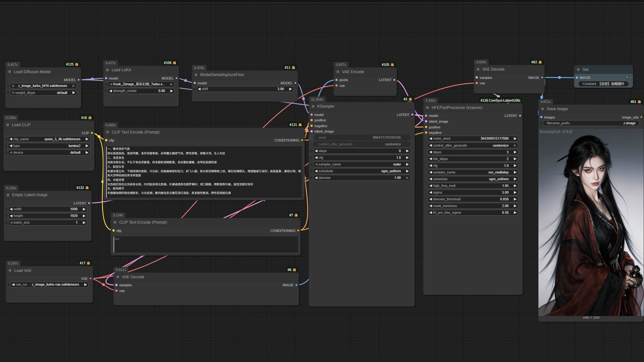Click the fox badge icon on KSampler #3
This screenshot has width=644, height=362.
coord(410,99)
